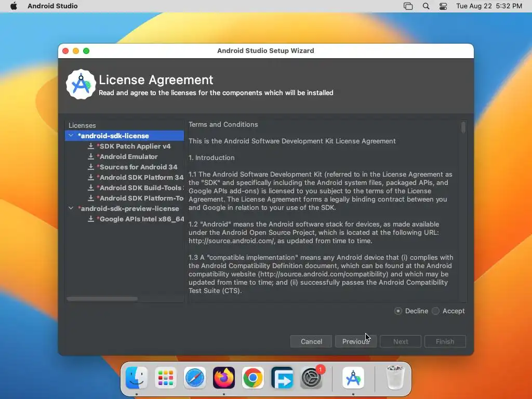Click the Android Studio logo in wizard header
532x399 pixels.
coord(81,85)
